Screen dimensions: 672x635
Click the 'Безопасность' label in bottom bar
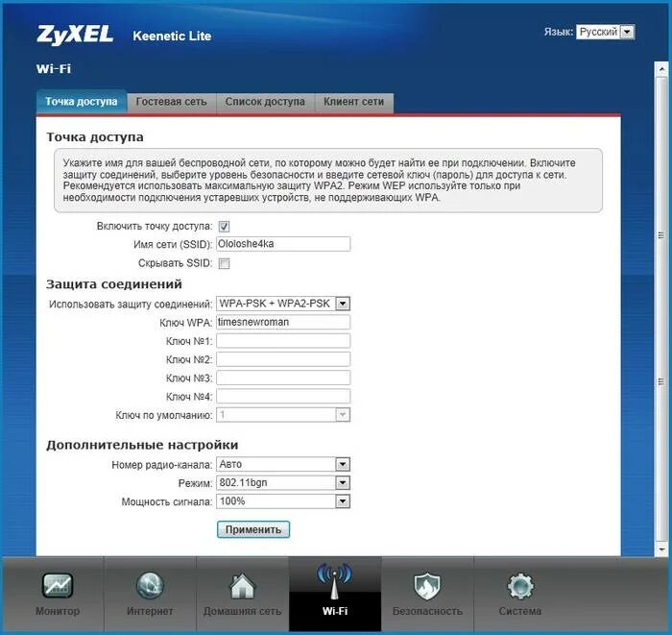point(427,611)
